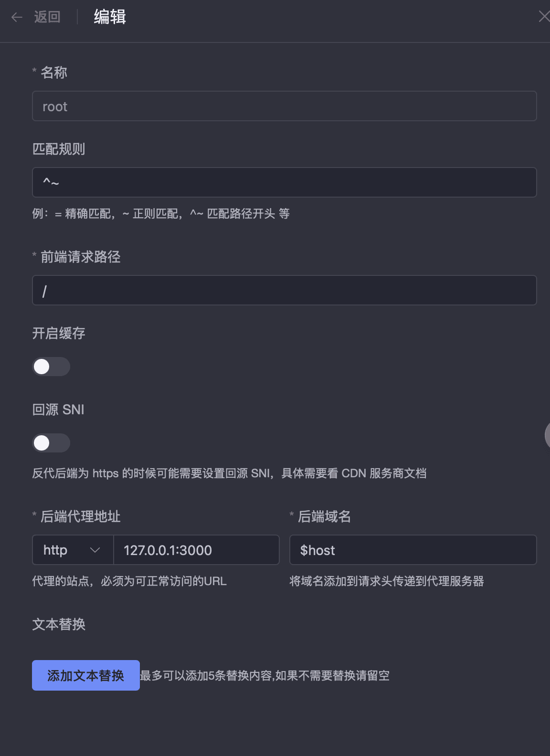550x756 pixels.
Task: Enable the 回源 SNI switch
Action: (x=51, y=443)
